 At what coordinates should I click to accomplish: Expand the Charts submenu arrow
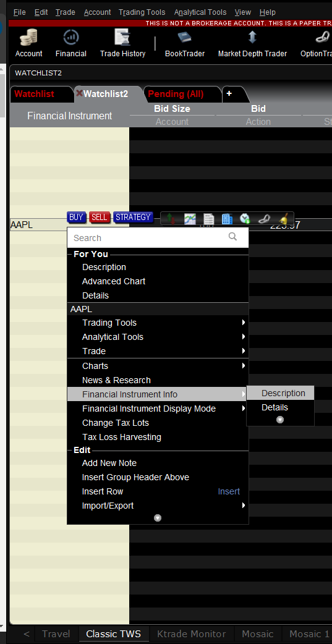tap(243, 365)
